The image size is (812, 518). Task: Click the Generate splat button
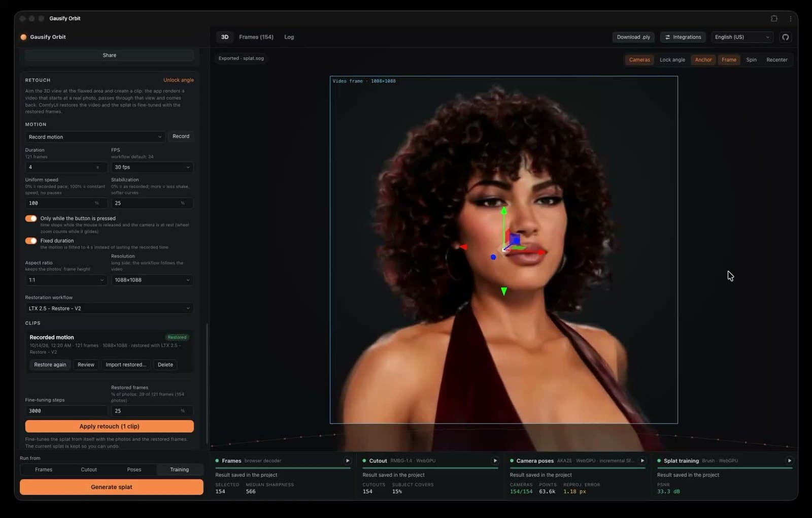click(x=112, y=487)
